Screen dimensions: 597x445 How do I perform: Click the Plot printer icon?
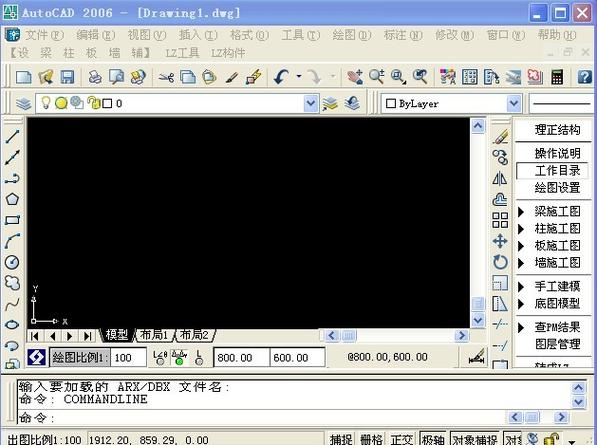pos(95,77)
